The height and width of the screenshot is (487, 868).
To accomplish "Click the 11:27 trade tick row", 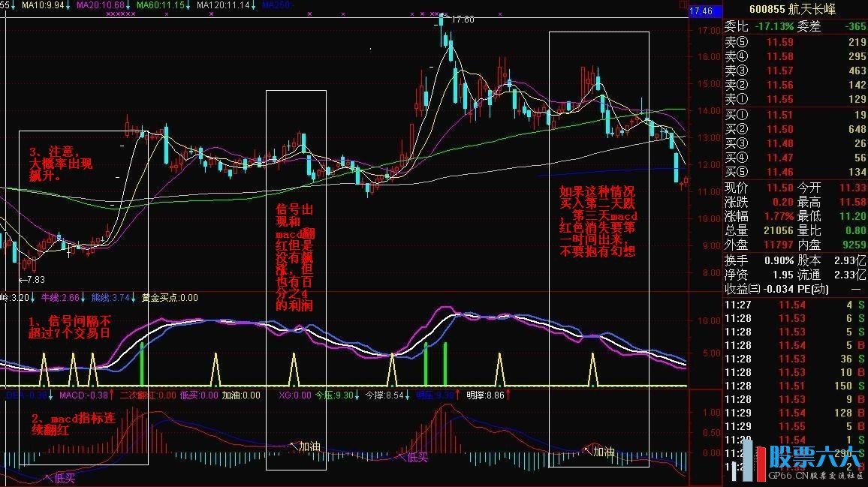I will click(794, 305).
